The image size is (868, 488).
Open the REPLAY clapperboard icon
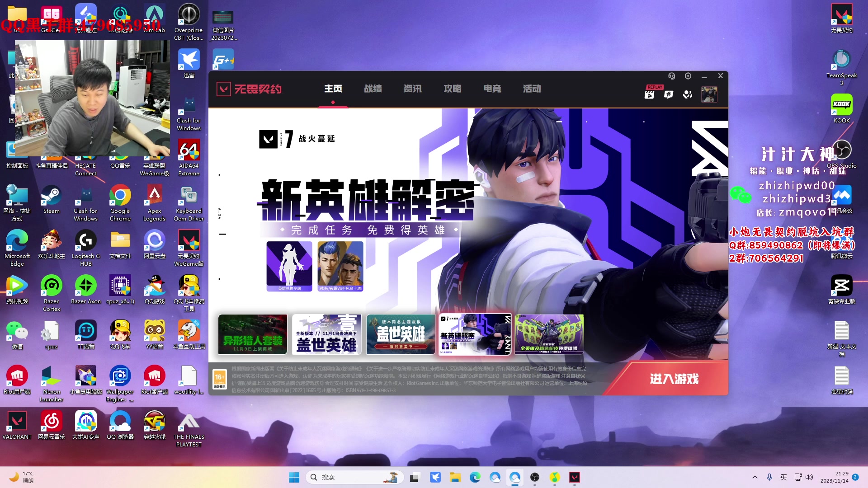click(x=650, y=94)
